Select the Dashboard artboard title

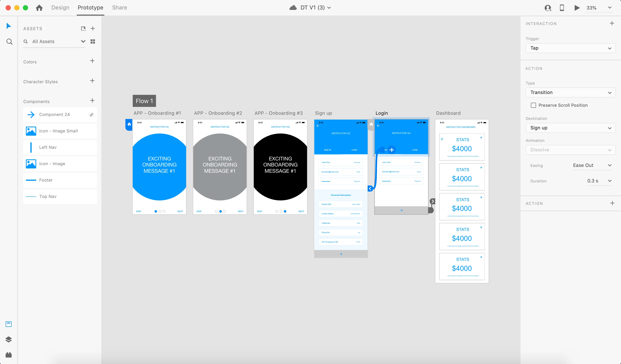[448, 113]
